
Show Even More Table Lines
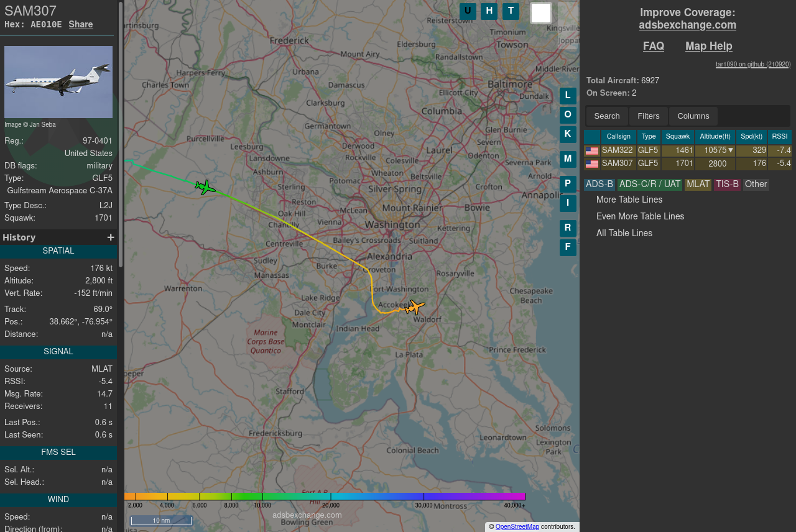[x=640, y=216]
